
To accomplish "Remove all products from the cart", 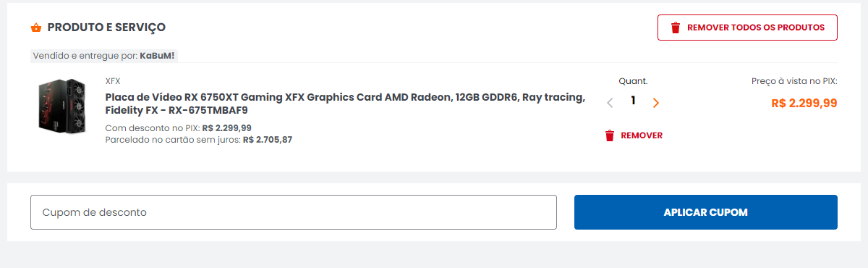I will tap(747, 28).
